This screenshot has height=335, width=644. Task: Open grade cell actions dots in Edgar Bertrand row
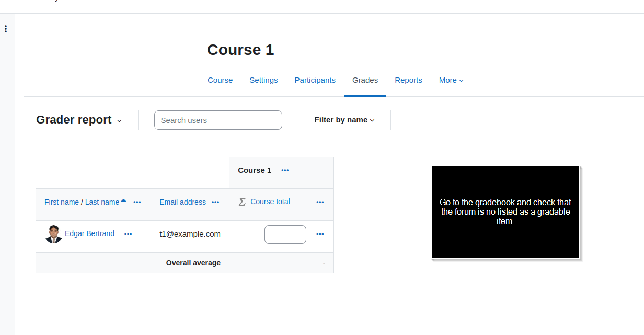pos(320,234)
